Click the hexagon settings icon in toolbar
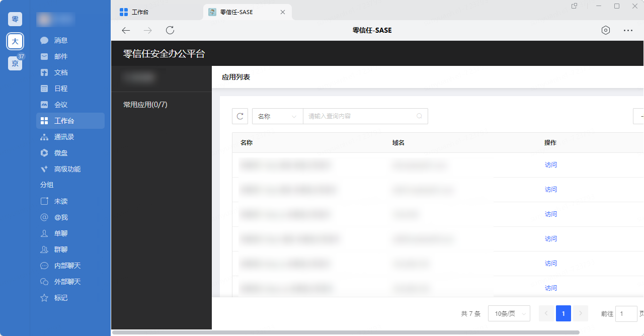The width and height of the screenshot is (644, 336). coord(606,30)
